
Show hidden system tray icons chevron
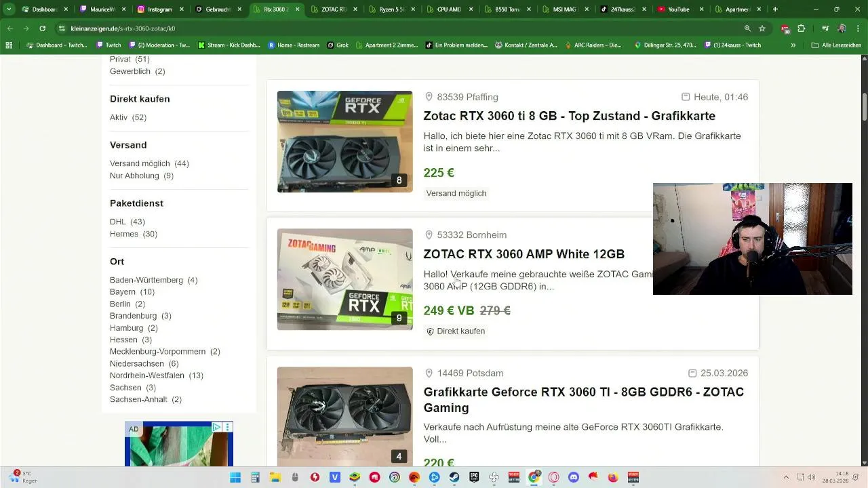click(x=786, y=478)
